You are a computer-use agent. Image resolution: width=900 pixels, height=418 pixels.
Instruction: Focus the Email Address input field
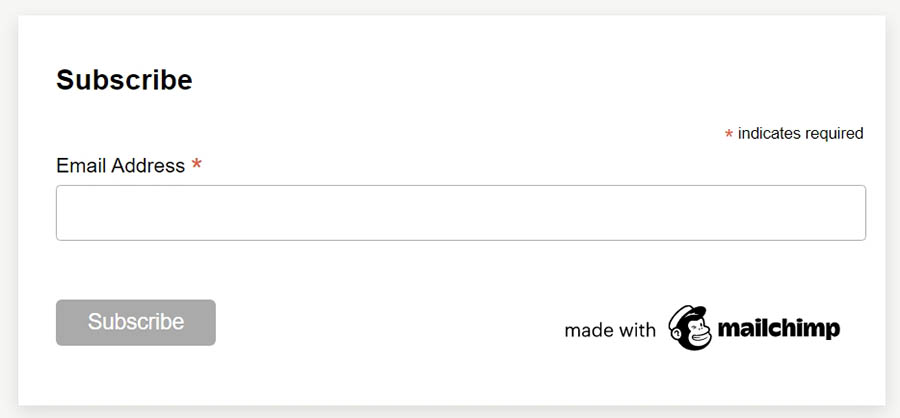point(460,212)
